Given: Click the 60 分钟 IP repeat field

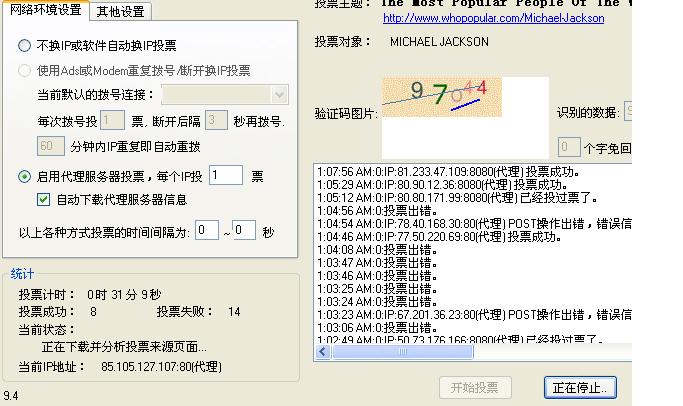Looking at the screenshot, I should [x=51, y=146].
